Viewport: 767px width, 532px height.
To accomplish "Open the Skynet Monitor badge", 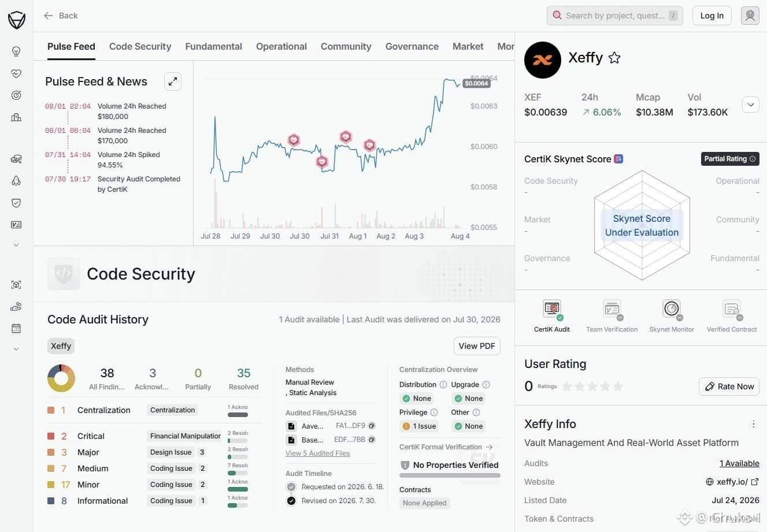I will coord(672,310).
